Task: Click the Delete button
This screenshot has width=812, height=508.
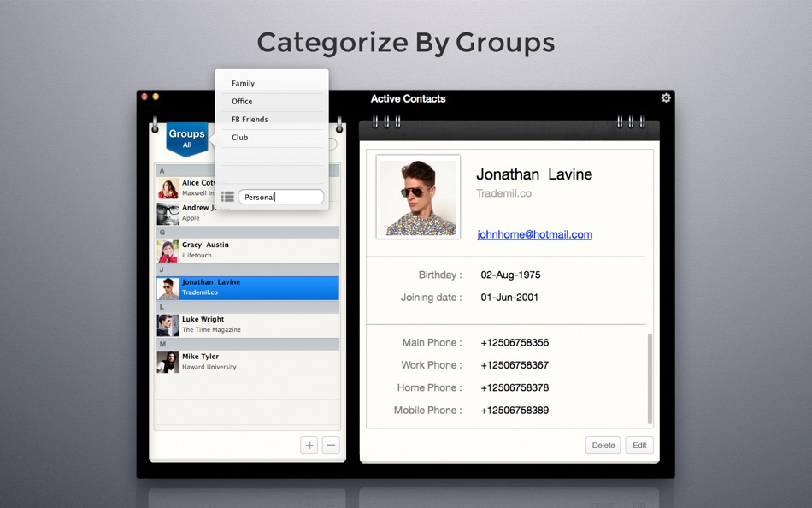Action: point(603,446)
